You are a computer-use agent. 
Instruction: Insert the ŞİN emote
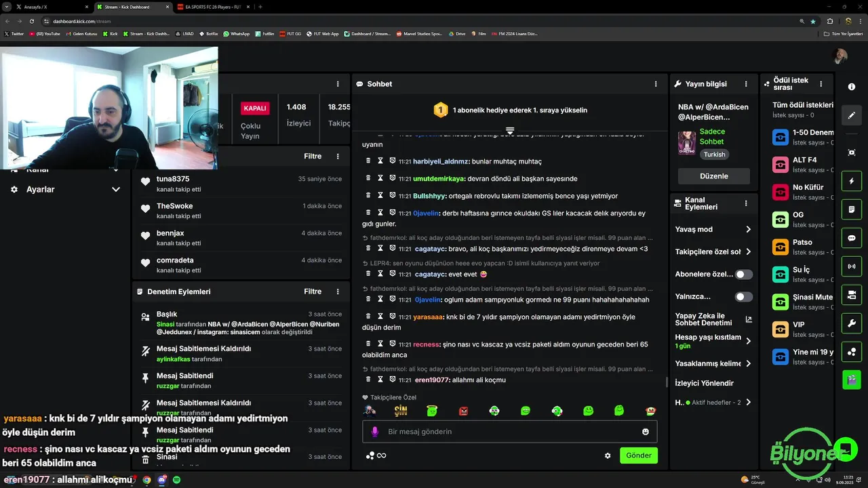[401, 411]
